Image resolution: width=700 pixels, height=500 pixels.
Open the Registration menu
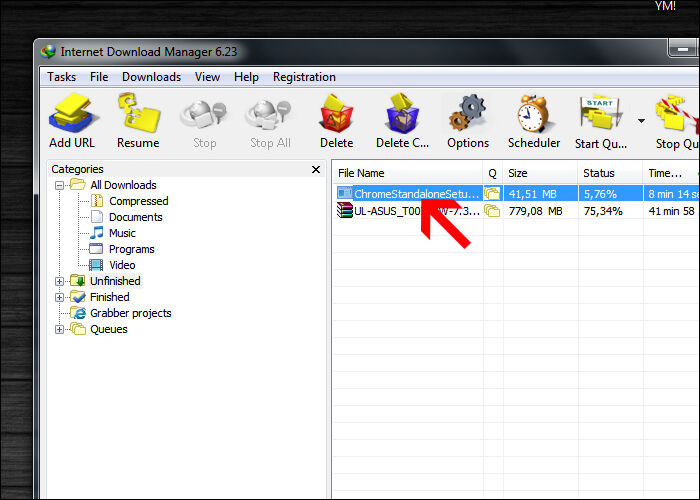click(304, 77)
